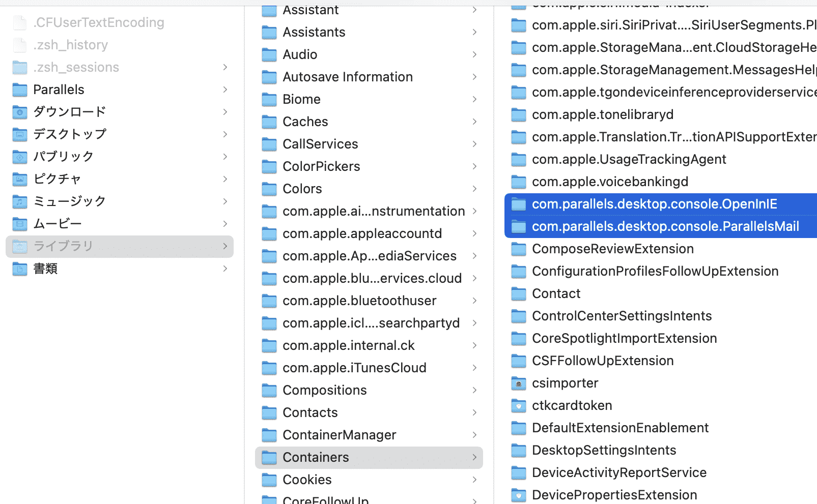This screenshot has height=504, width=817.
Task: Expand the .zsh_sessions folder chevron
Action: (225, 67)
